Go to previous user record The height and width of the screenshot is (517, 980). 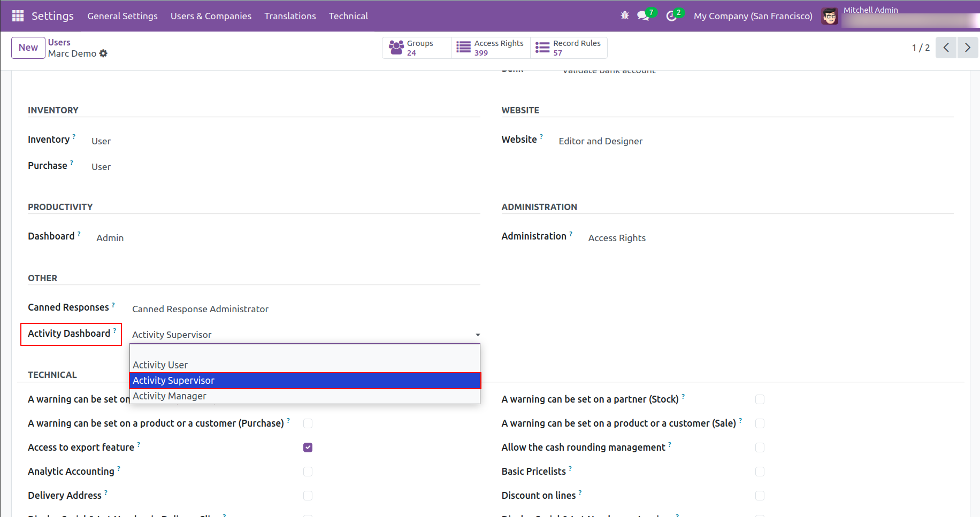[x=946, y=48]
